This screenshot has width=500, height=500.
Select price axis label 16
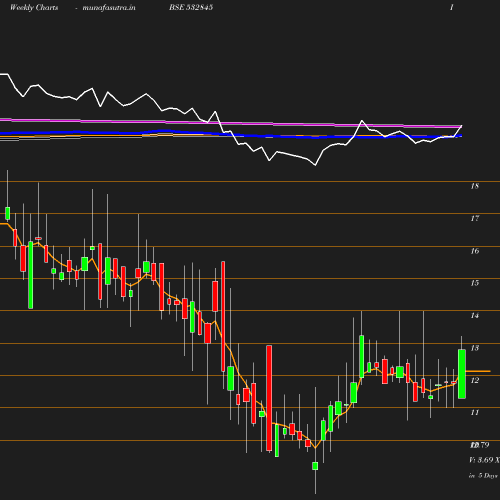(x=475, y=251)
